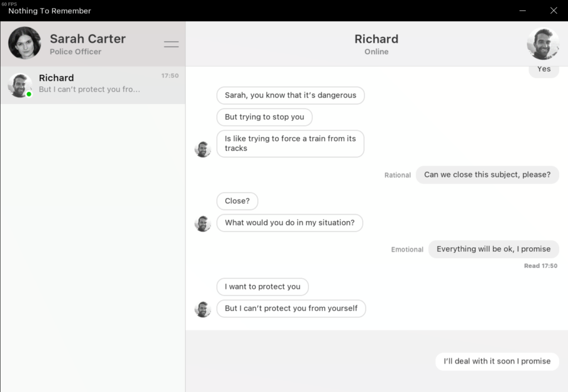Click the message "What would you do in my situation?"
The height and width of the screenshot is (392, 568).
tap(290, 222)
